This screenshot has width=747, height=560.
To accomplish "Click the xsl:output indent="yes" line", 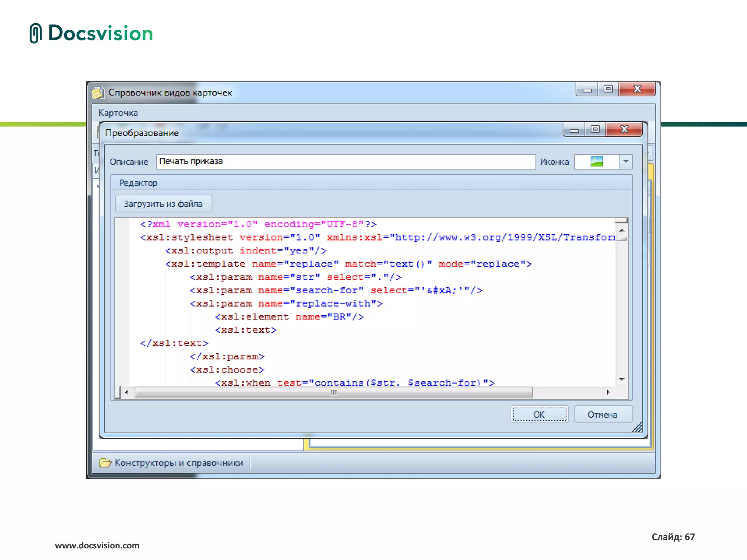I will (246, 250).
